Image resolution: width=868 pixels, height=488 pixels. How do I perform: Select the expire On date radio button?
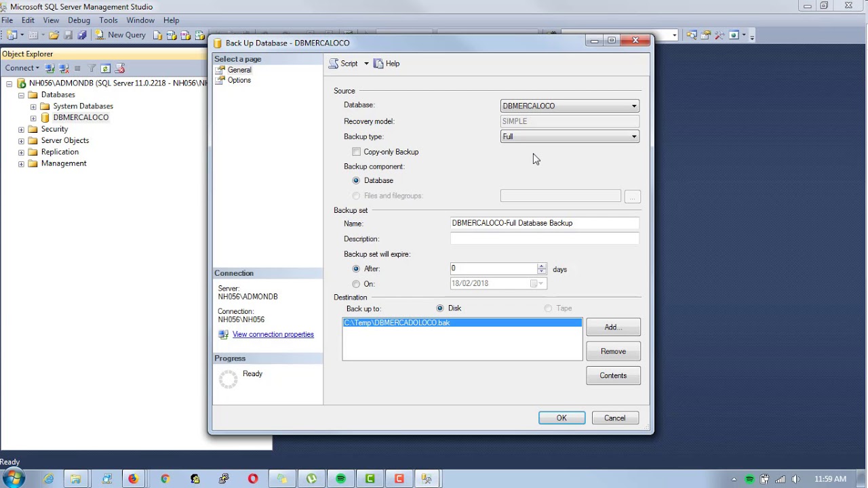(x=357, y=284)
